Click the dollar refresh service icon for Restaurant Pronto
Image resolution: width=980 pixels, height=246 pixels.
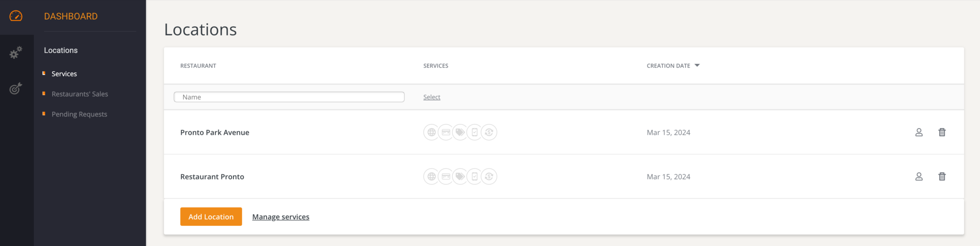click(x=489, y=177)
